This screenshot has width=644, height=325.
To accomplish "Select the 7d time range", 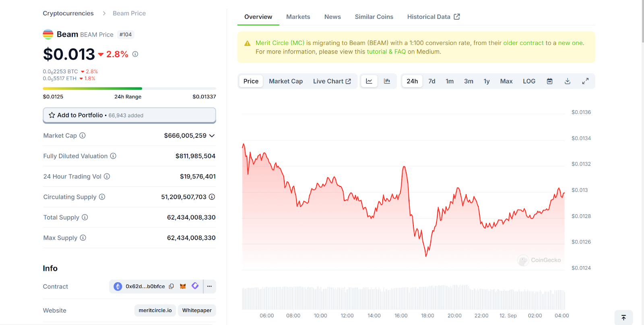I will 432,81.
